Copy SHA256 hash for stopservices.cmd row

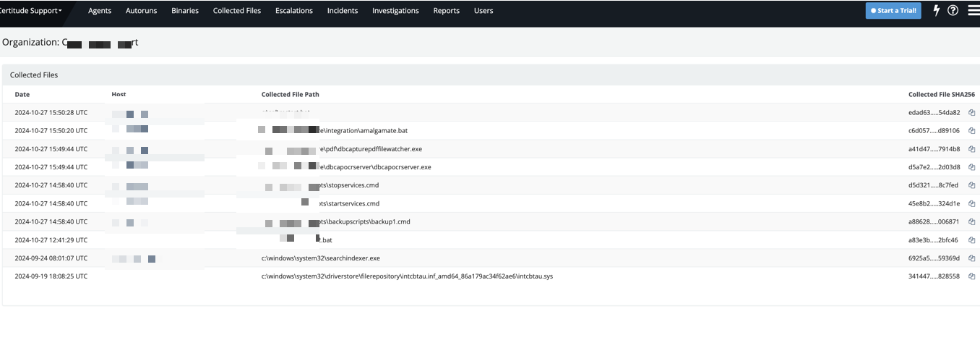[x=972, y=185]
